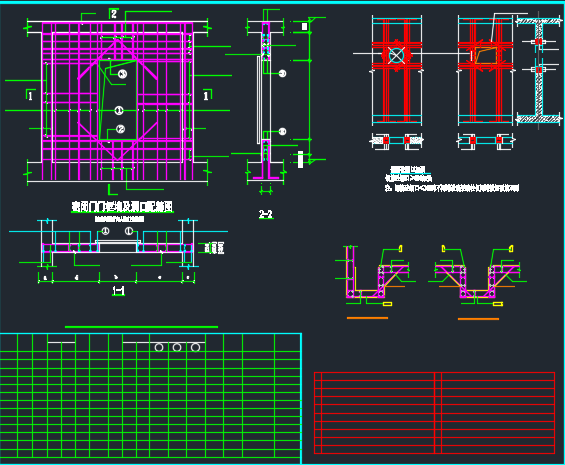Click white block at top of 2-2 dimension
The image size is (565, 465).
pos(304,26)
